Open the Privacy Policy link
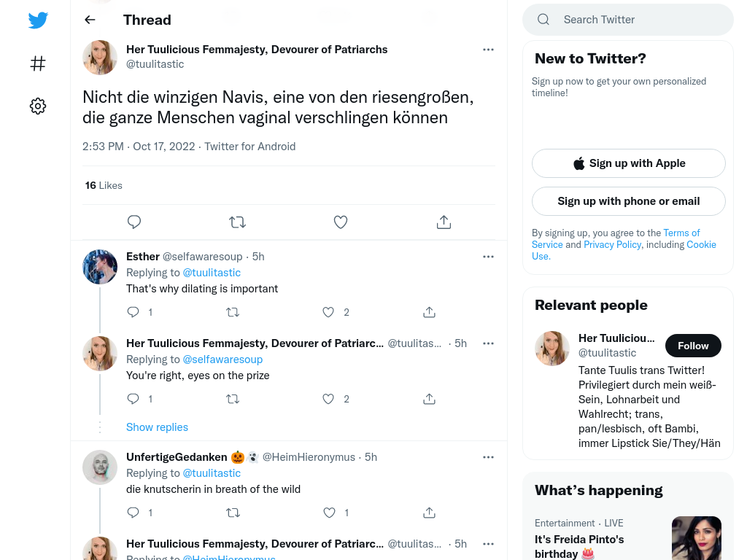The height and width of the screenshot is (560, 747). (x=613, y=244)
